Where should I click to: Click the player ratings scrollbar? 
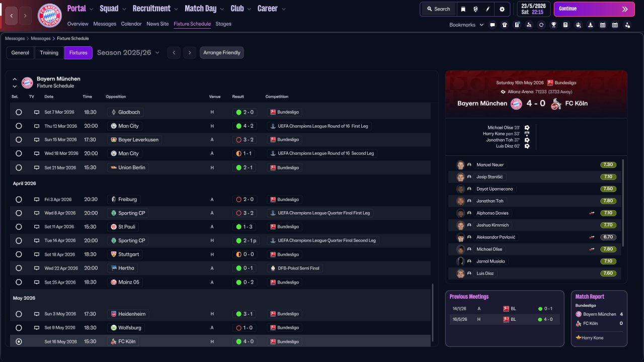pyautogui.click(x=623, y=203)
